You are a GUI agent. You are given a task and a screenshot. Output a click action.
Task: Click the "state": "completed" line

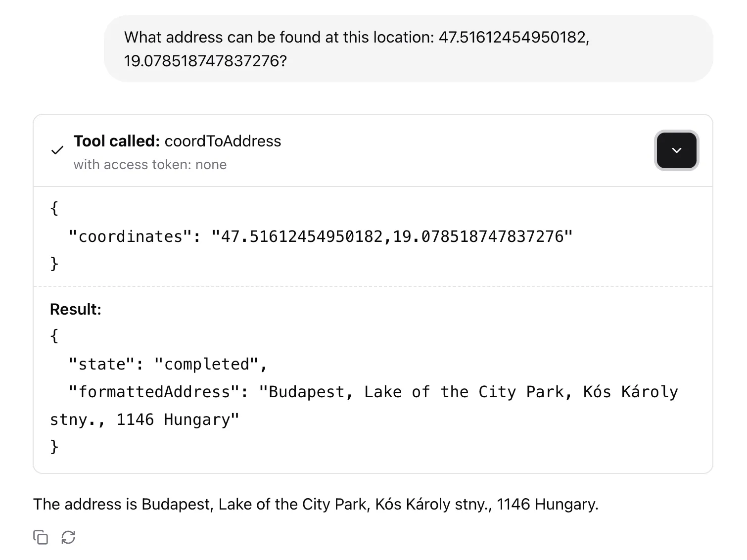(168, 364)
